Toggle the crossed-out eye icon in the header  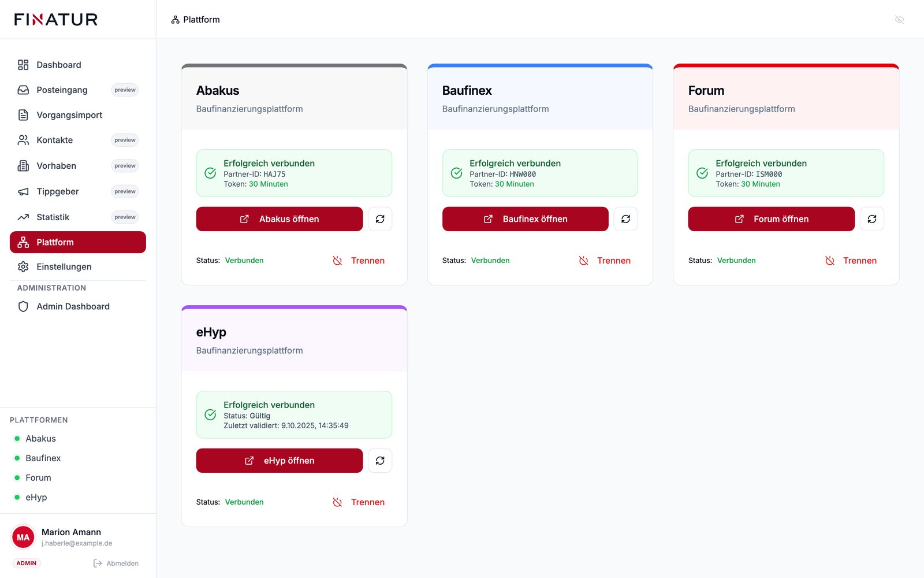pyautogui.click(x=899, y=20)
